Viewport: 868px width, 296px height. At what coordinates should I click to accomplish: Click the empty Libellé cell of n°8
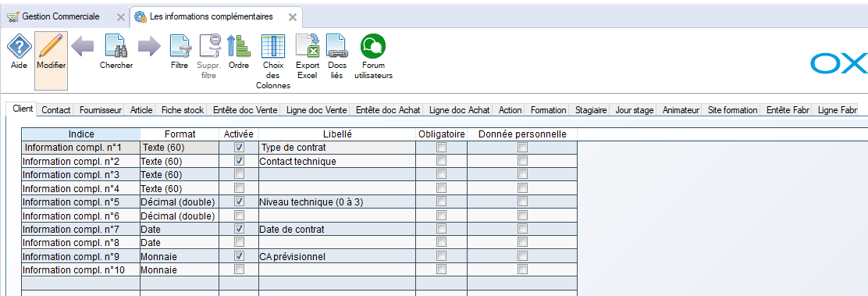337,242
